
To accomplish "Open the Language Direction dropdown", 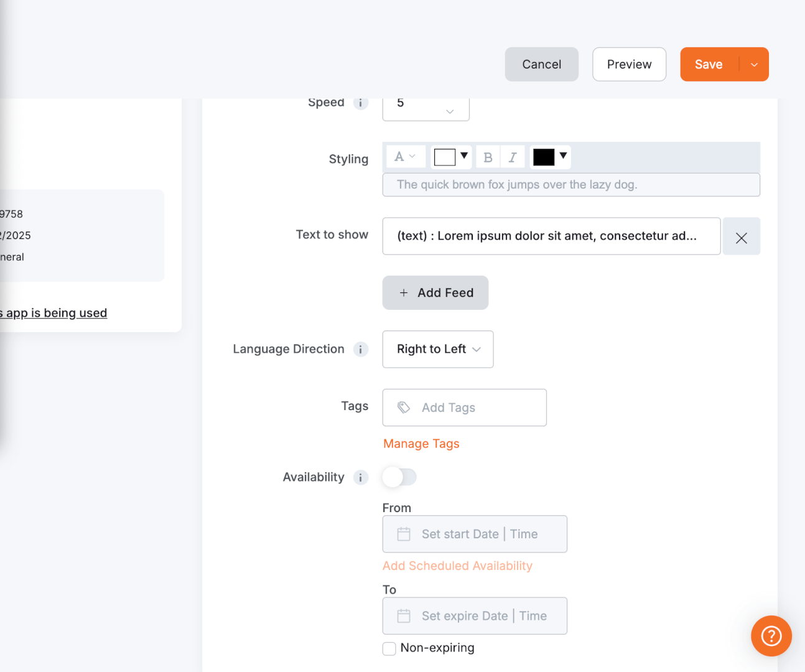I will pos(437,349).
